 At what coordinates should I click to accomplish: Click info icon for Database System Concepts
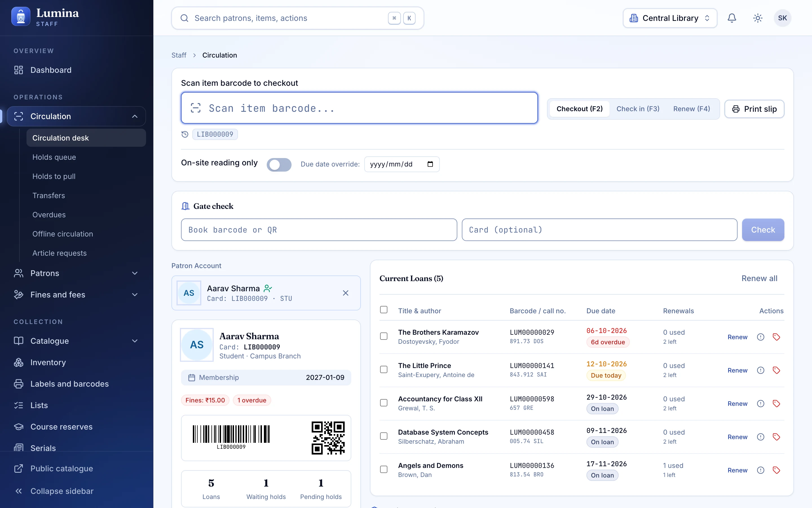click(761, 437)
